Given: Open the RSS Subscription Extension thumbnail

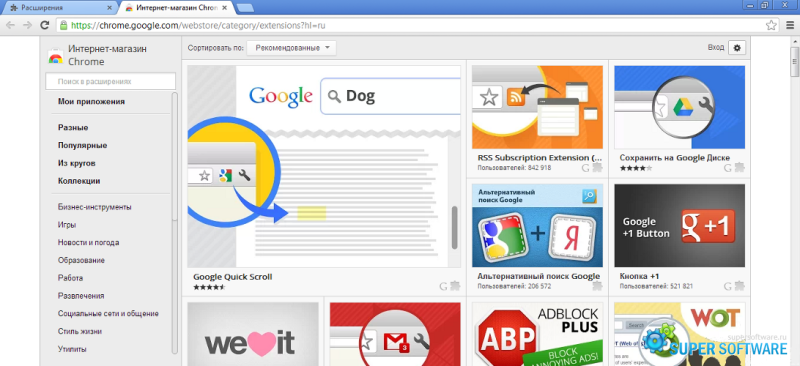Looking at the screenshot, I should 537,107.
